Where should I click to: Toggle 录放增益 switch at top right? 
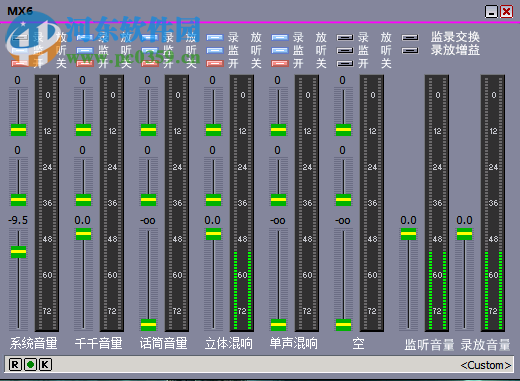(x=410, y=51)
